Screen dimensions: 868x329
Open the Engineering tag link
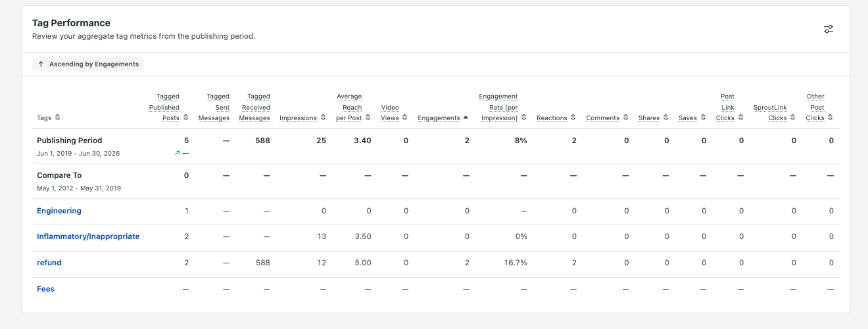click(59, 211)
